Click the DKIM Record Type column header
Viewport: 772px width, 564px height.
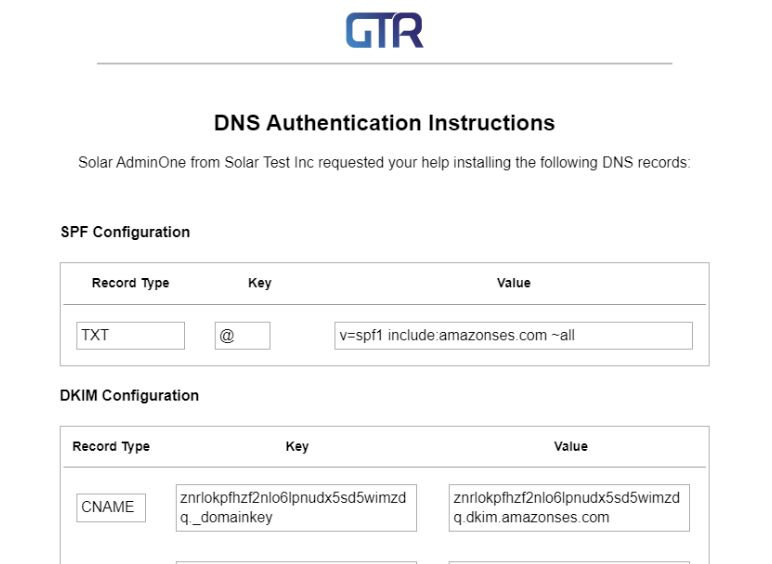[x=111, y=446]
